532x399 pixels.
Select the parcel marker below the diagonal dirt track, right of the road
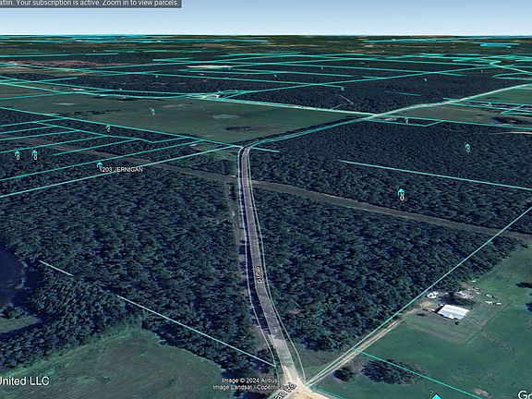click(401, 194)
